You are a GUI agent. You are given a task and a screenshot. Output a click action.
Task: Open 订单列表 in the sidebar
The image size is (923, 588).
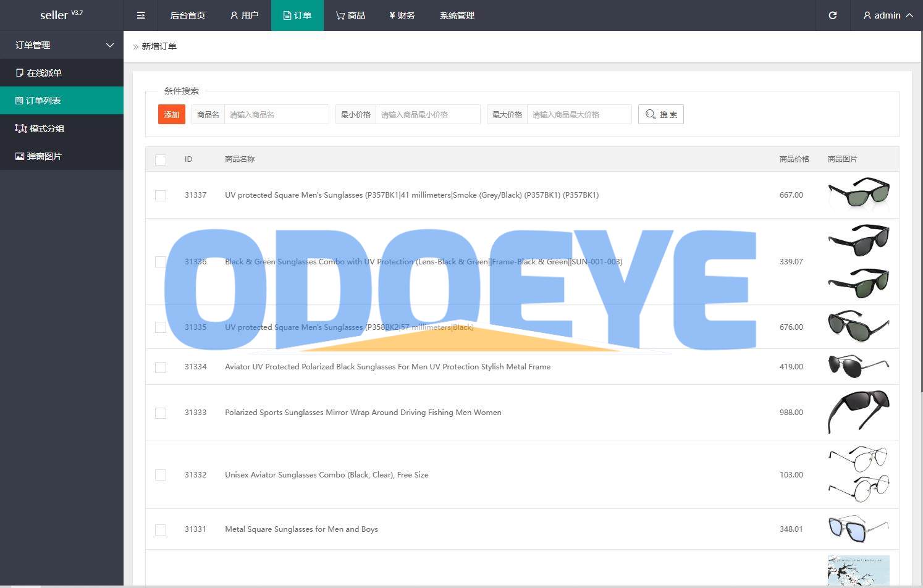click(x=62, y=101)
